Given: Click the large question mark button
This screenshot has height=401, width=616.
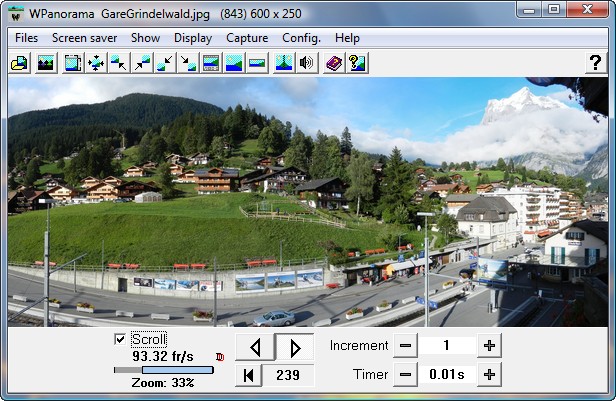Looking at the screenshot, I should (x=596, y=63).
